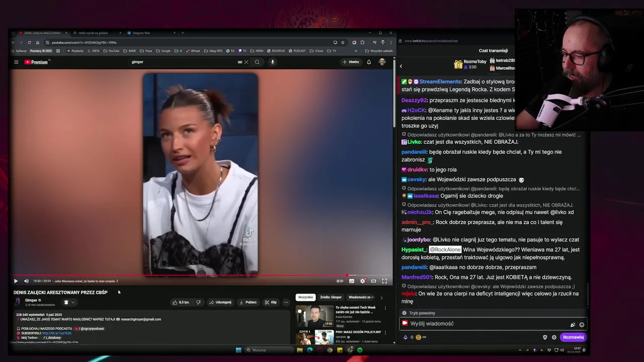Click the Pobierz download button
This screenshot has width=644, height=362.
(x=248, y=302)
